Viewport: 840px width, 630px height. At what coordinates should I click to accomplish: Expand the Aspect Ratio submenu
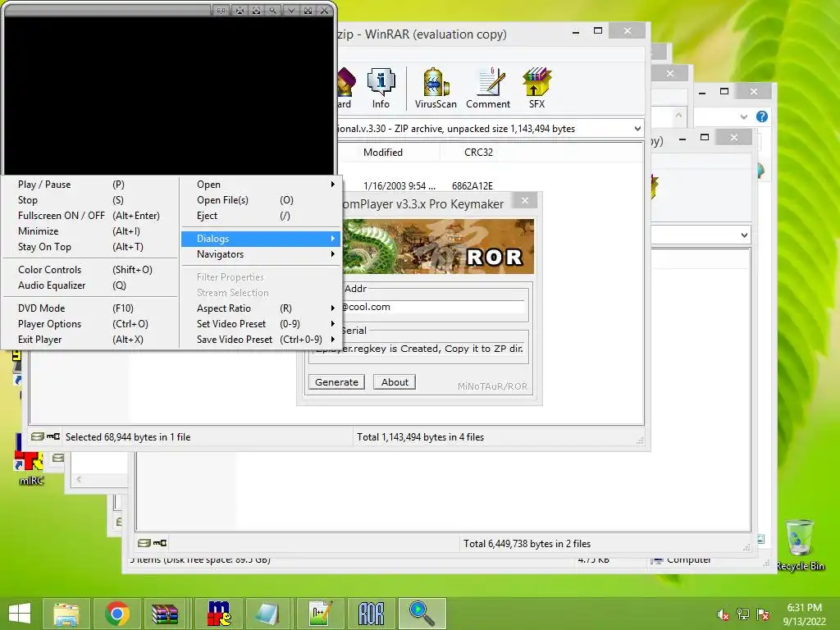(x=260, y=308)
